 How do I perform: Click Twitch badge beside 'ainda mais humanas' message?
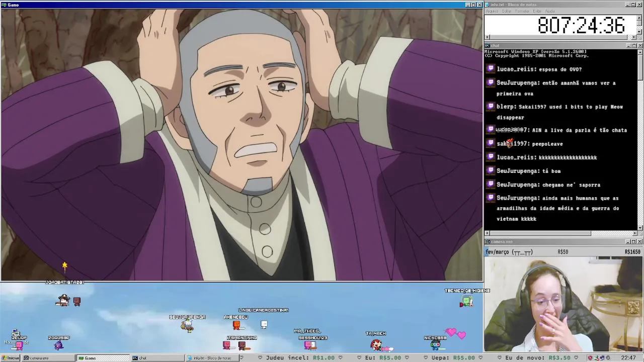491,198
